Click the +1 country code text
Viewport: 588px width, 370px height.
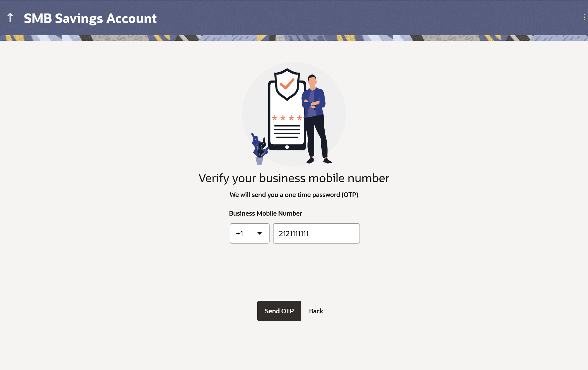[239, 234]
